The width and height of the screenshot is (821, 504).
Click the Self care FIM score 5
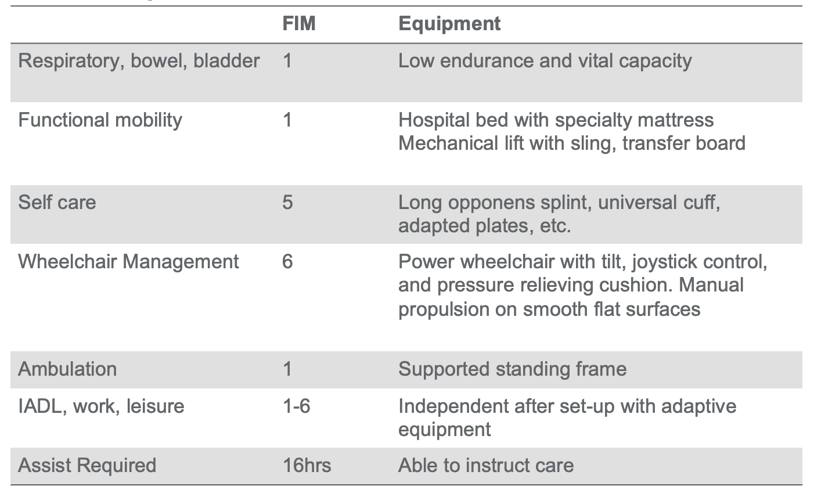click(287, 203)
